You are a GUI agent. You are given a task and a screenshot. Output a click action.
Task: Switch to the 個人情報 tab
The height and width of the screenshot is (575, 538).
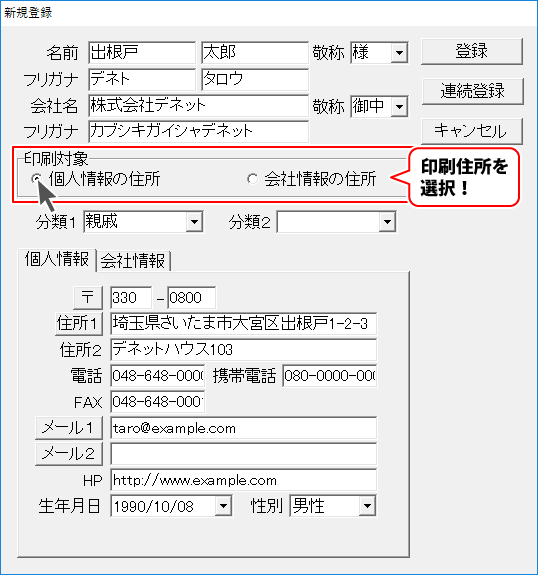tap(57, 259)
